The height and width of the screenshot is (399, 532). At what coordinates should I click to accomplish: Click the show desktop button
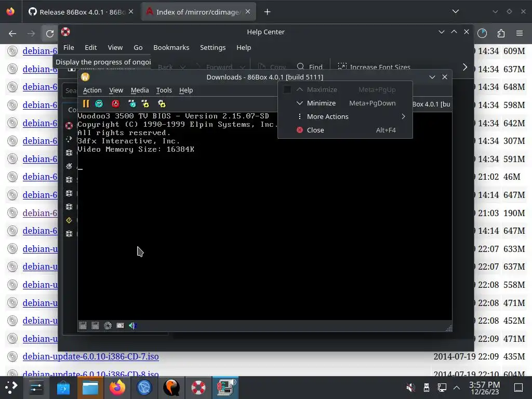click(x=518, y=387)
